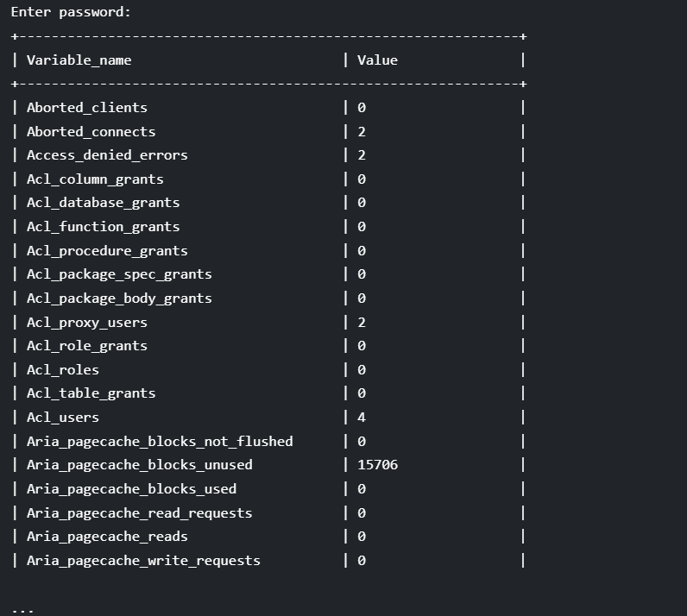The image size is (687, 616).
Task: Click the value 15706 for blocks_unused
Action: [x=378, y=465]
